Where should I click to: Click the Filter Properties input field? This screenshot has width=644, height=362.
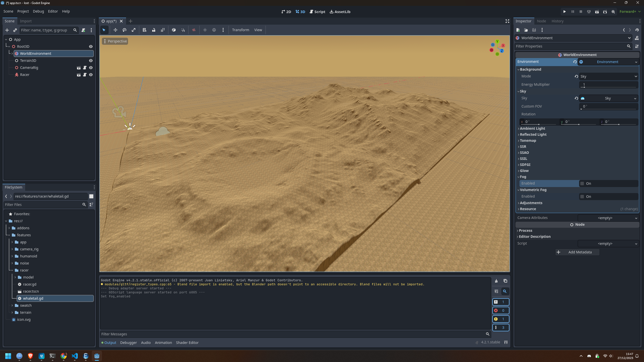pyautogui.click(x=571, y=46)
